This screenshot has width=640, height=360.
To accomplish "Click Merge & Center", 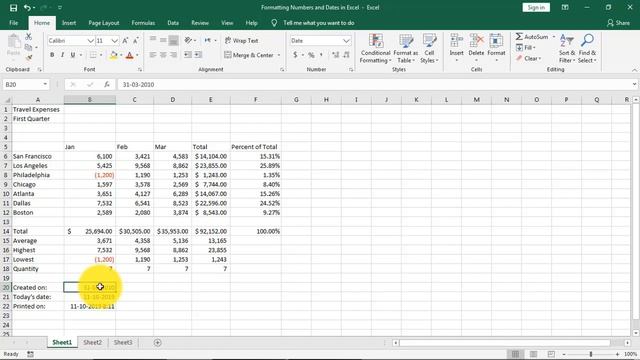I will pyautogui.click(x=249, y=55).
